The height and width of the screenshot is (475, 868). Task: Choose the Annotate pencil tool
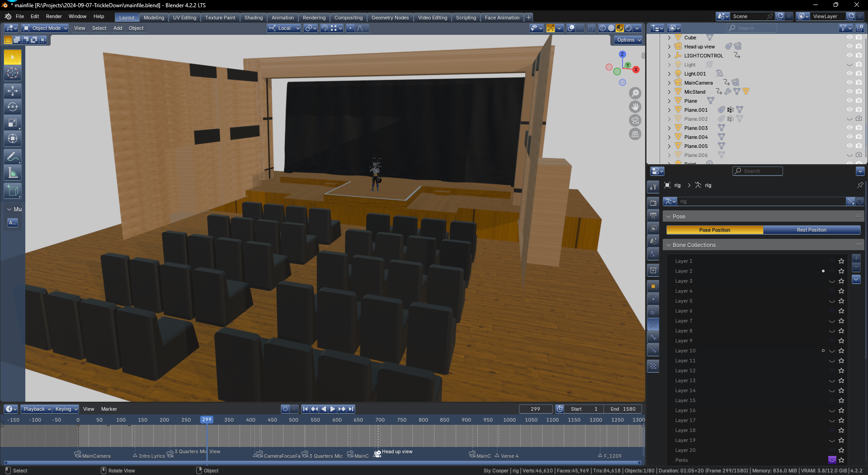(x=13, y=157)
